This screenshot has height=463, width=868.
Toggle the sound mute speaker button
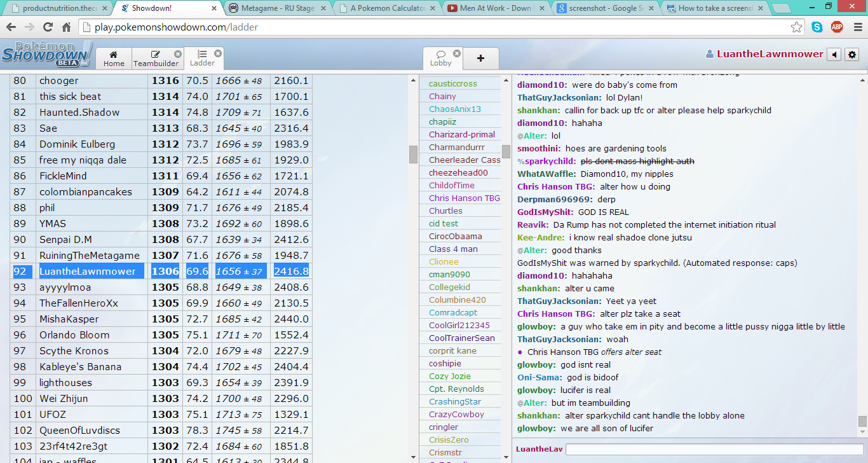834,55
